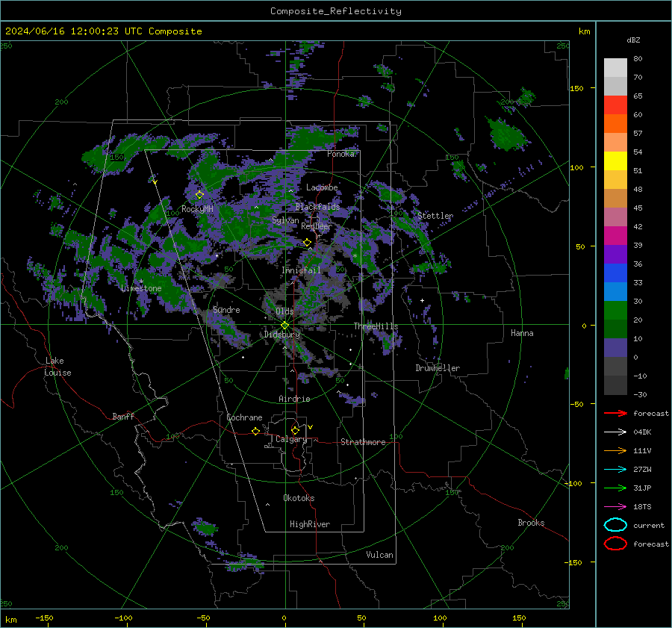Click the Sylvan label
The width and height of the screenshot is (672, 628).
click(285, 220)
